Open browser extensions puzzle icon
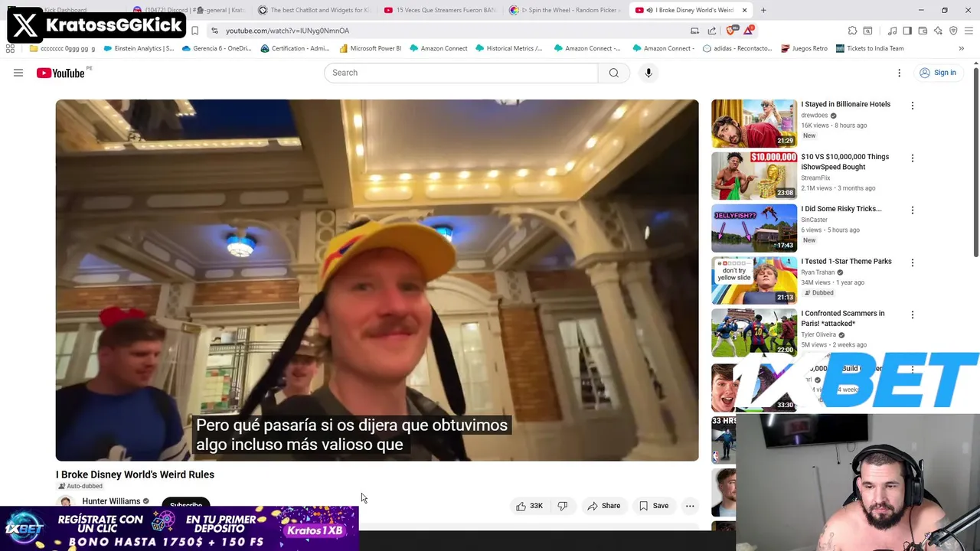This screenshot has height=551, width=980. [852, 31]
